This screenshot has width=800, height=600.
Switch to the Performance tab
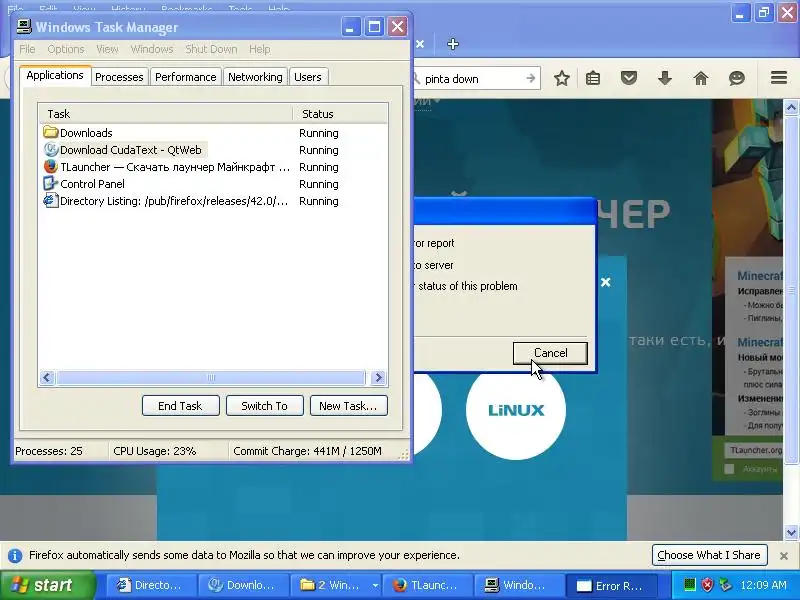click(x=186, y=77)
